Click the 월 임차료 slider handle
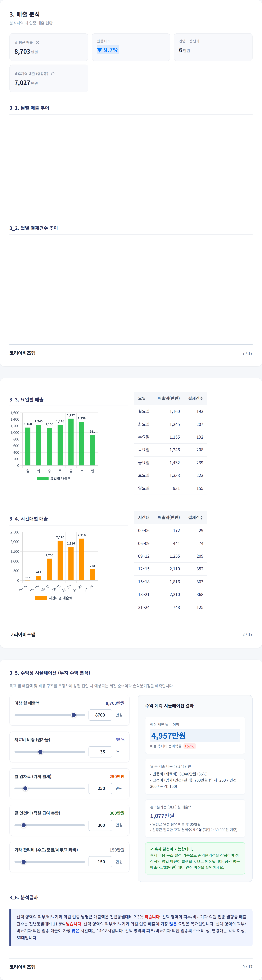The height and width of the screenshot is (980, 262). coord(26,788)
